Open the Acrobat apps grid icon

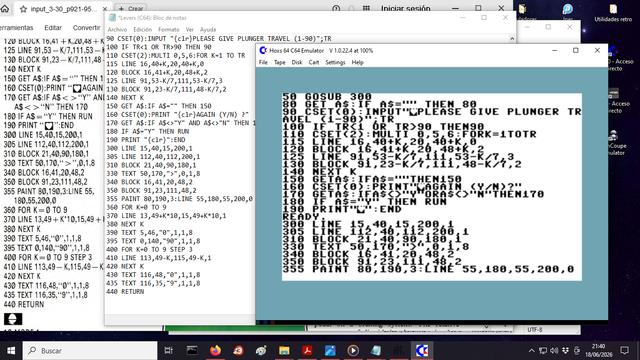pyautogui.click(x=367, y=8)
